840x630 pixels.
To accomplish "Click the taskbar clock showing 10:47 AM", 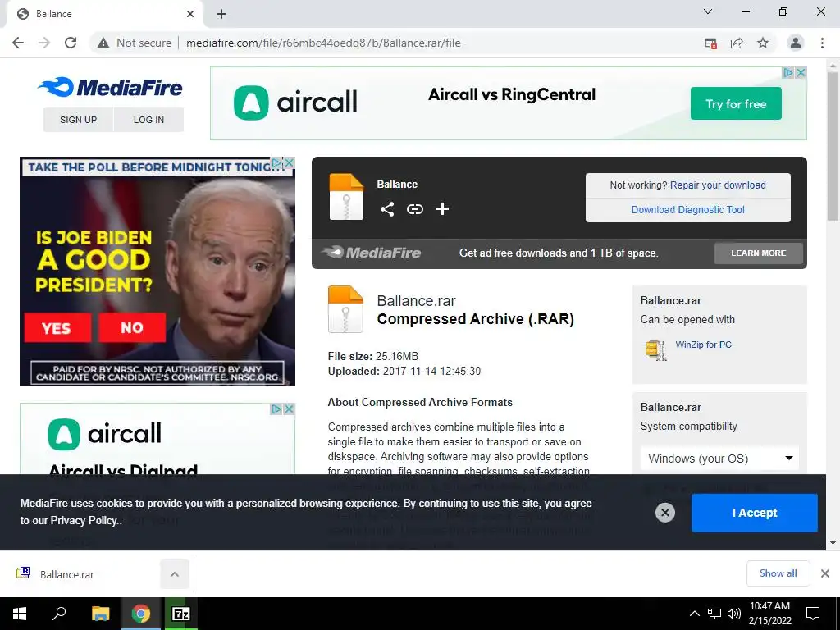I will [769, 614].
